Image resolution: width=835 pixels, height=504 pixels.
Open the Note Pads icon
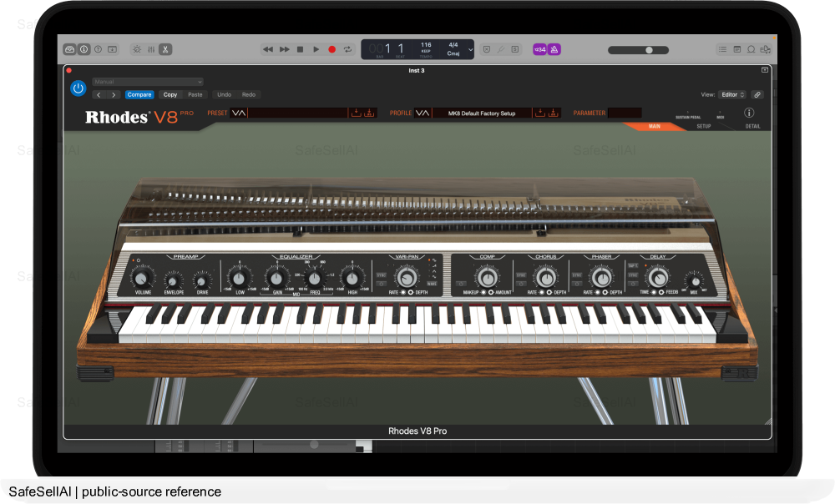[737, 49]
